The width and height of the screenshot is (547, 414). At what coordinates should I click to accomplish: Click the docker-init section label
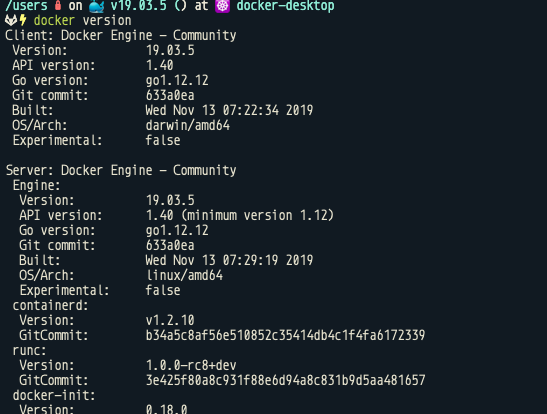(x=54, y=396)
